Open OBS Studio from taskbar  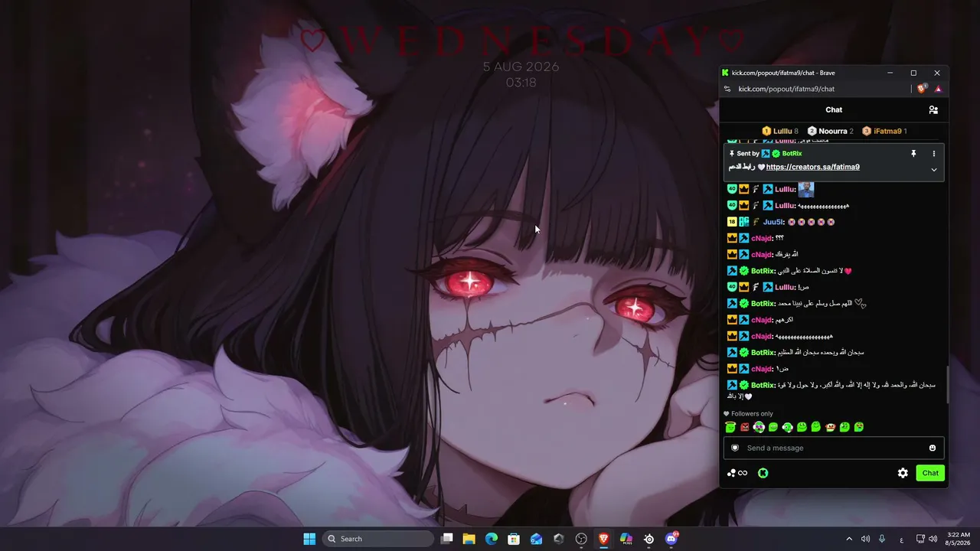(x=581, y=539)
